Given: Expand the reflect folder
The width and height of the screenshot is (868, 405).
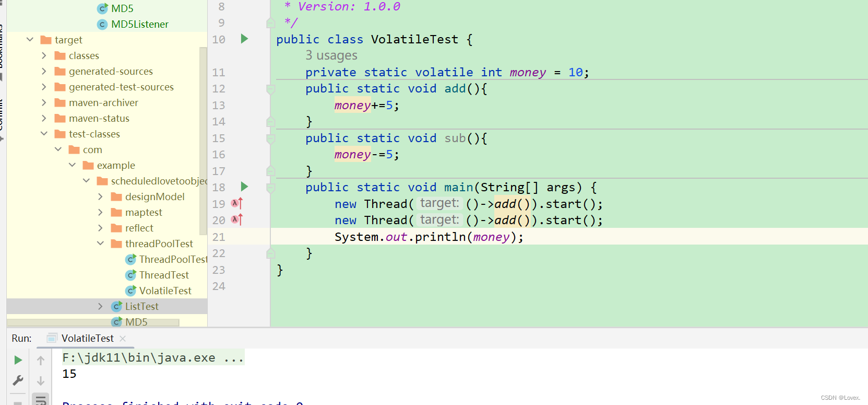Looking at the screenshot, I should coord(100,228).
